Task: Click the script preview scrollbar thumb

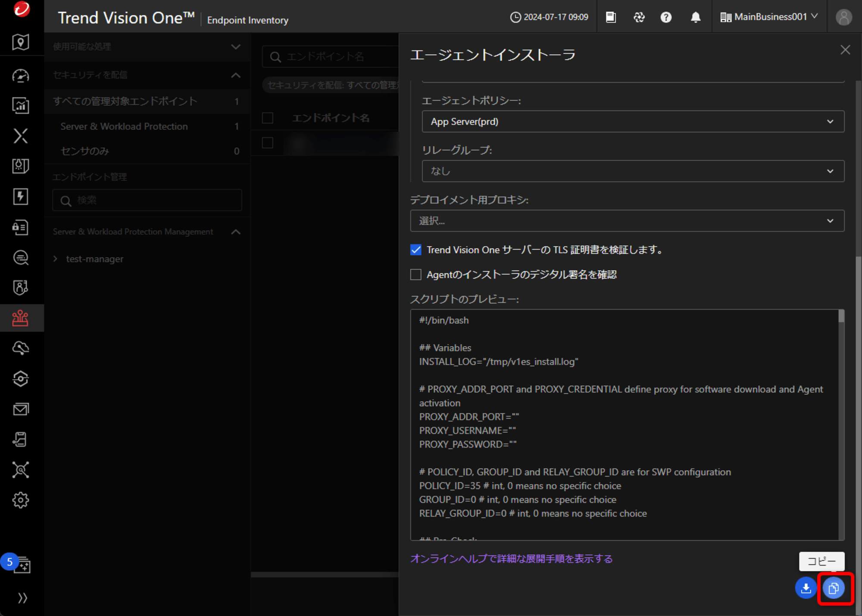Action: point(841,316)
